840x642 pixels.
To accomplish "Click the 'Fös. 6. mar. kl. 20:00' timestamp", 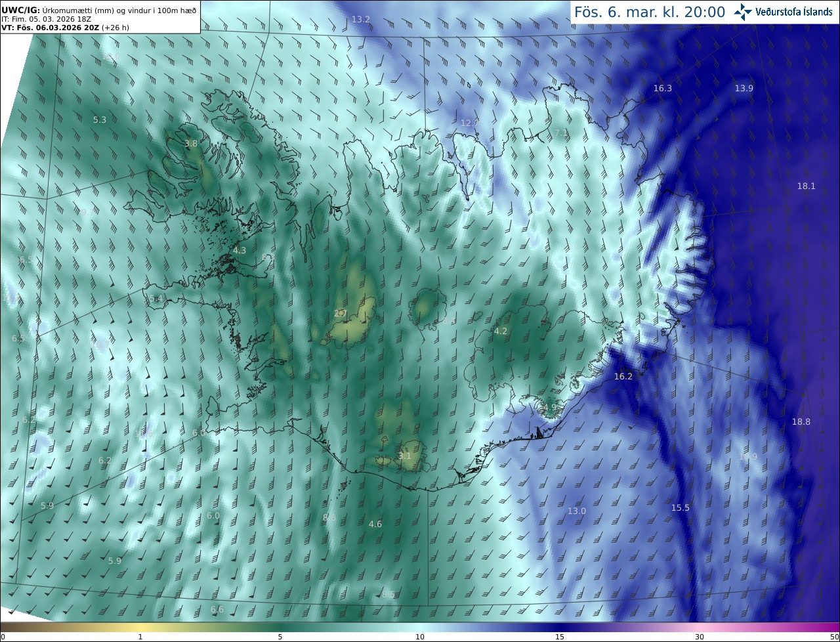I will coord(650,12).
